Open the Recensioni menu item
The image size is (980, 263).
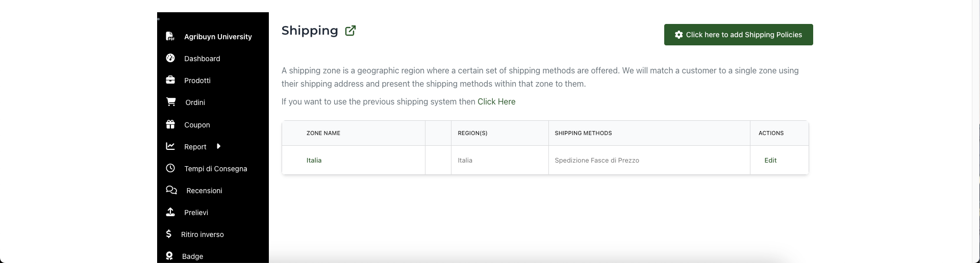point(204,191)
